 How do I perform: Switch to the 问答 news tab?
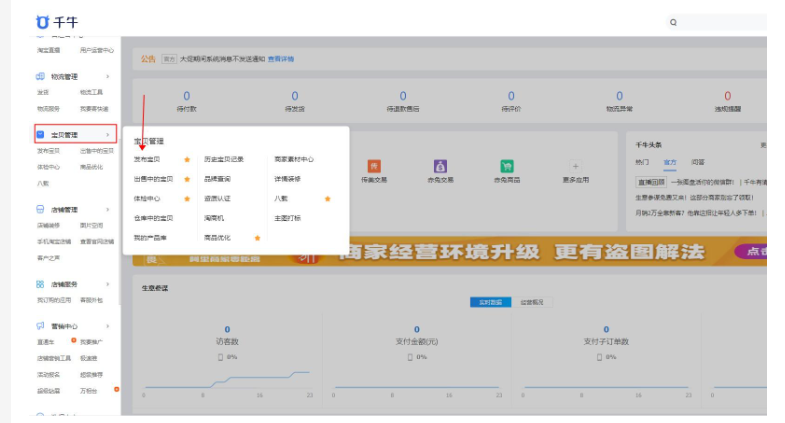[698, 162]
